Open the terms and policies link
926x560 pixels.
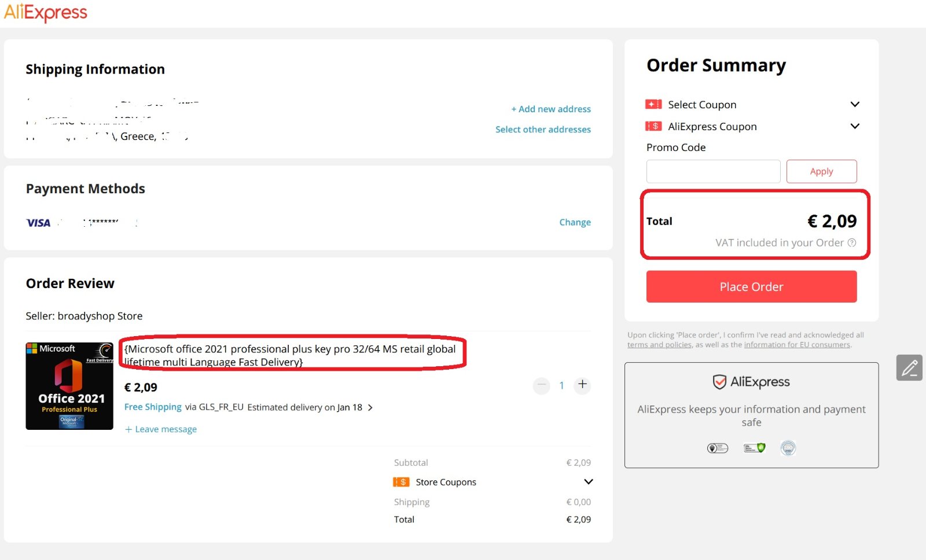(x=659, y=345)
